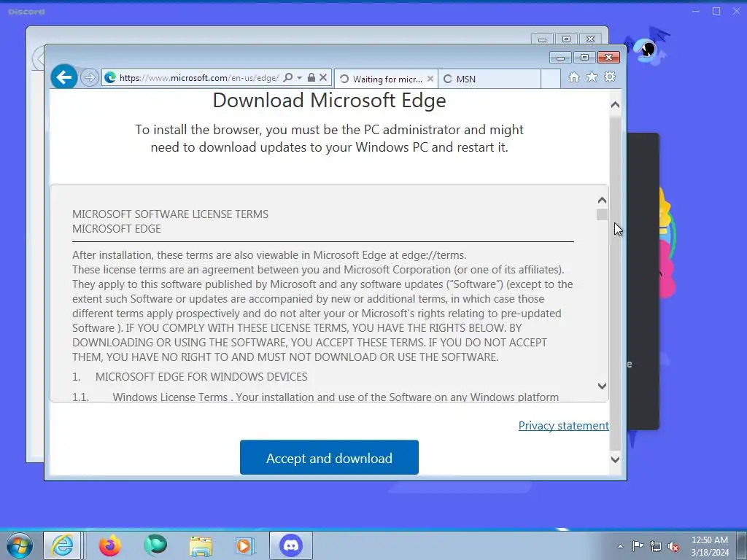Close the Discord window
The height and width of the screenshot is (560, 747).
point(737,12)
